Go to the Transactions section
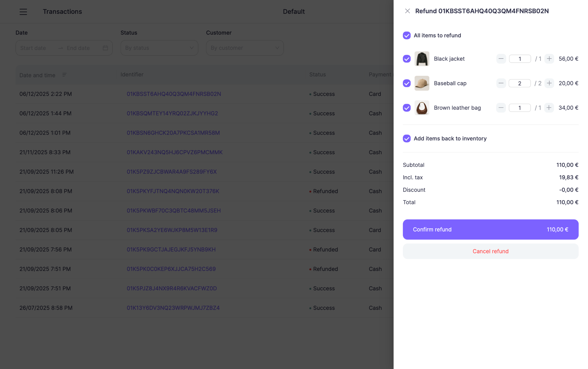Viewport: 588px width, 369px height. [x=62, y=11]
